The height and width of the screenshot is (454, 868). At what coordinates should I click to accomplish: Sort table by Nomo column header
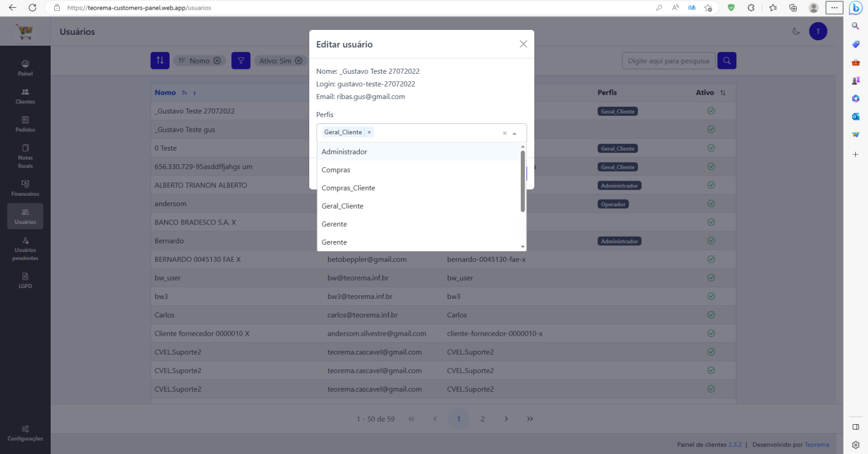click(165, 93)
